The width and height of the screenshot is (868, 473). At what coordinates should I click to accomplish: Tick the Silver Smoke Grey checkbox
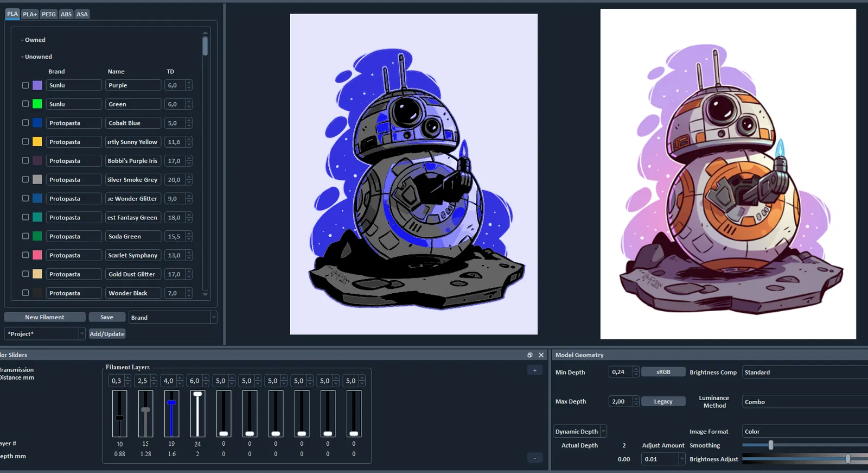tap(25, 179)
